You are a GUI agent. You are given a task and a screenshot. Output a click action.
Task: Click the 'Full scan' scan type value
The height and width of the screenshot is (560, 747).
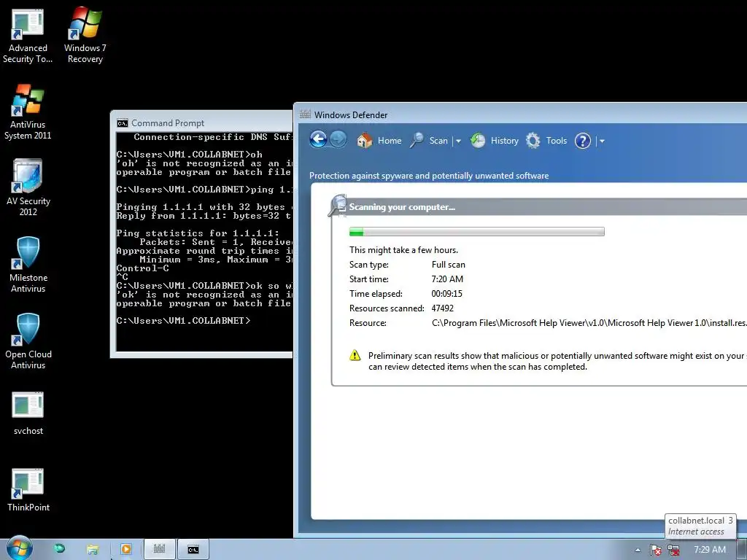[x=449, y=264]
